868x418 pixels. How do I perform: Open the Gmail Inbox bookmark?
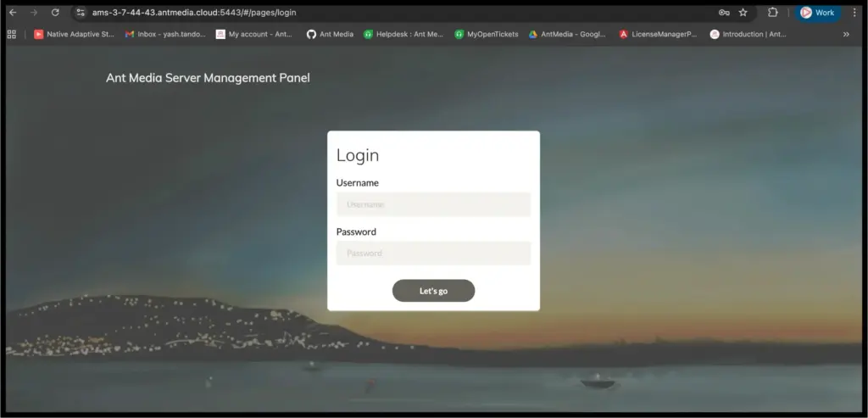pos(165,34)
